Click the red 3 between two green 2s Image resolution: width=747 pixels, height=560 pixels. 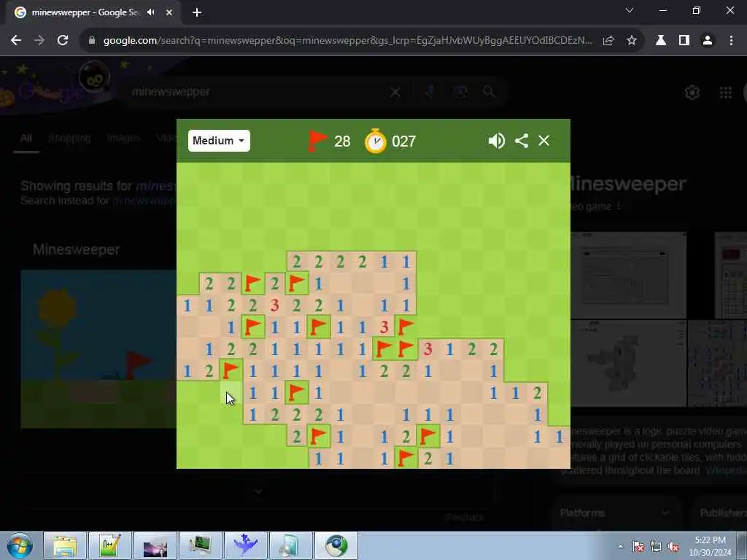coord(274,306)
